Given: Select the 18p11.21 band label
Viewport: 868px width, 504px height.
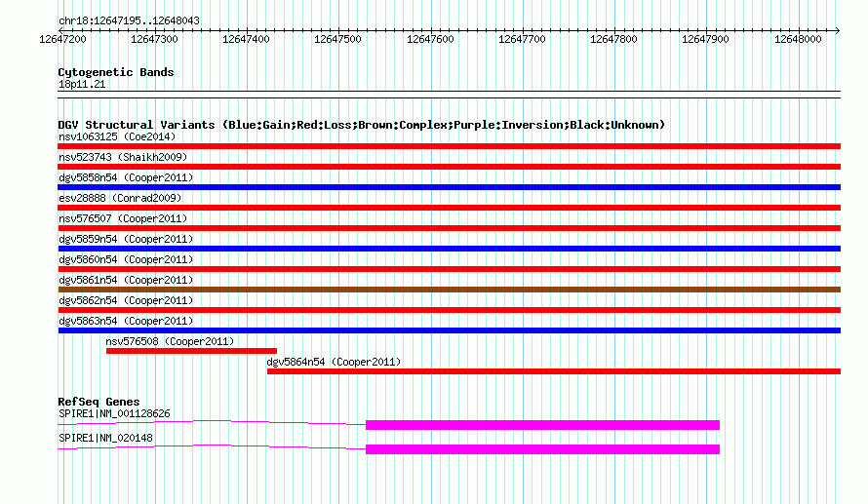Looking at the screenshot, I should pyautogui.click(x=81, y=84).
